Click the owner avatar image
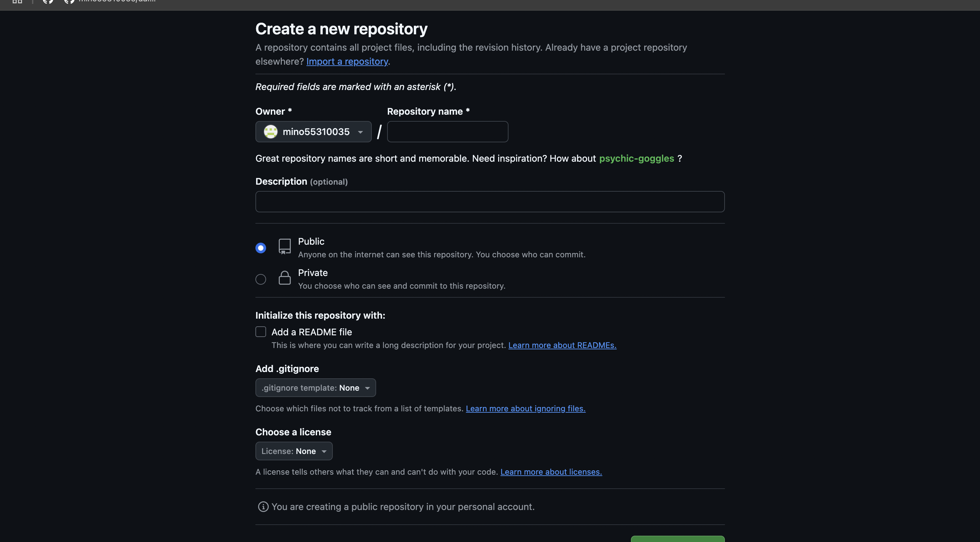The image size is (980, 542). (270, 132)
